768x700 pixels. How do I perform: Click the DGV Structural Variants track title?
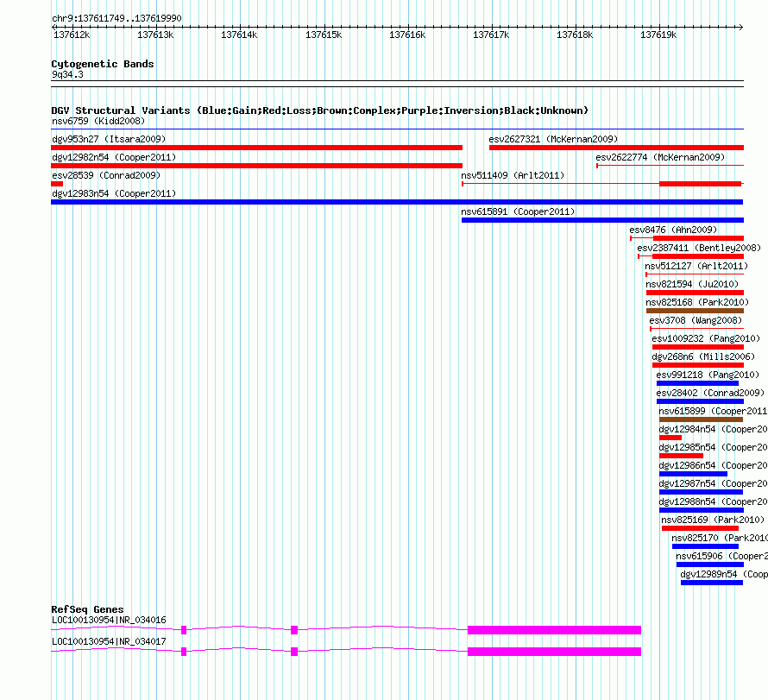319,110
